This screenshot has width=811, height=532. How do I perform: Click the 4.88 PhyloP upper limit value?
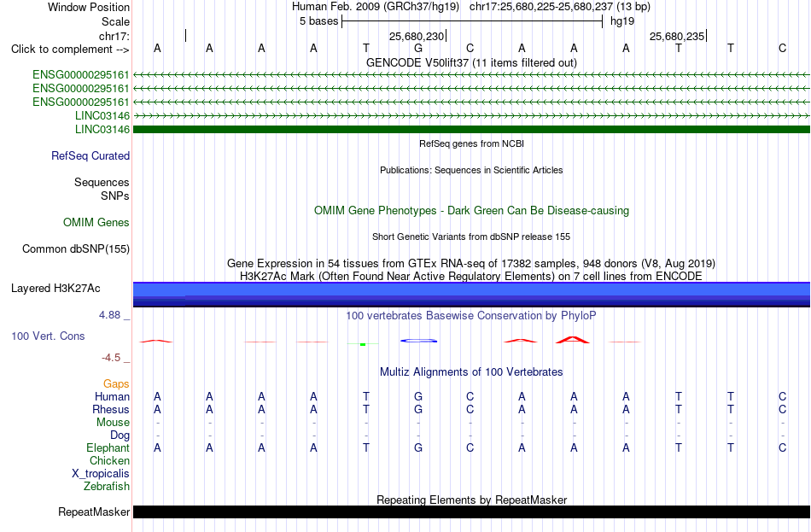point(109,314)
